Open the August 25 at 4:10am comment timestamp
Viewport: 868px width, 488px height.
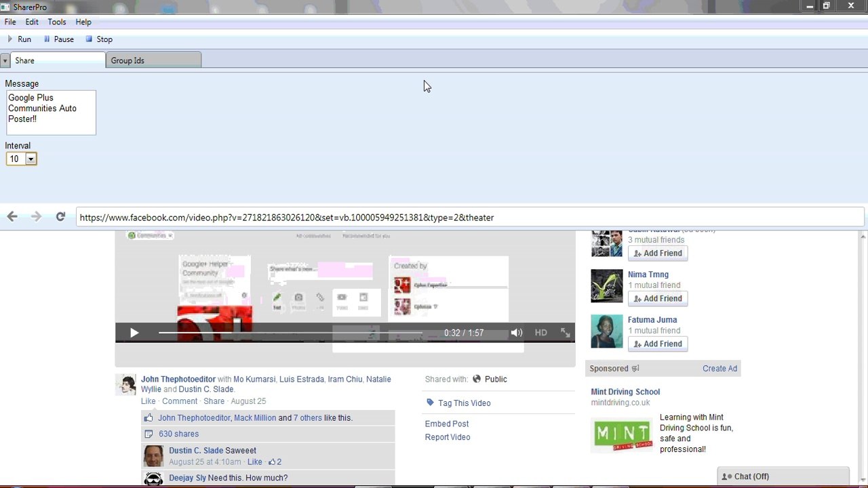tap(205, 462)
